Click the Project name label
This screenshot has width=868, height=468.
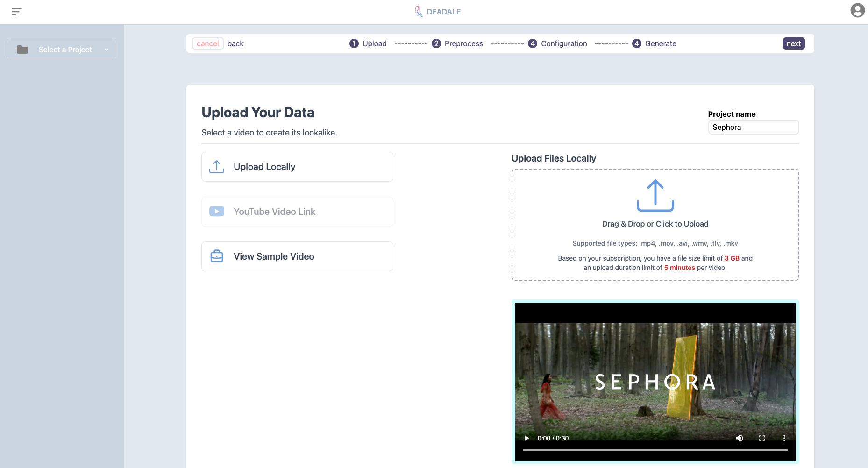[x=732, y=114]
